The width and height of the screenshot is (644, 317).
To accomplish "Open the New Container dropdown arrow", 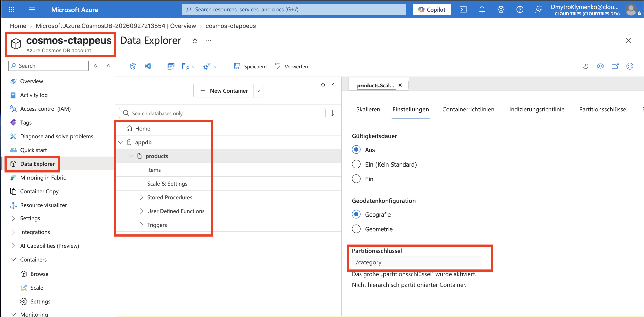I will 258,91.
